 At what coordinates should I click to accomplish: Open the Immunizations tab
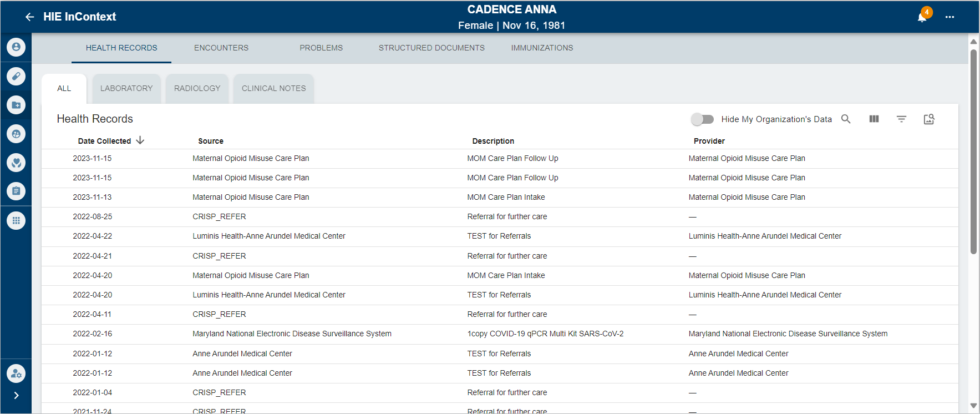click(542, 48)
